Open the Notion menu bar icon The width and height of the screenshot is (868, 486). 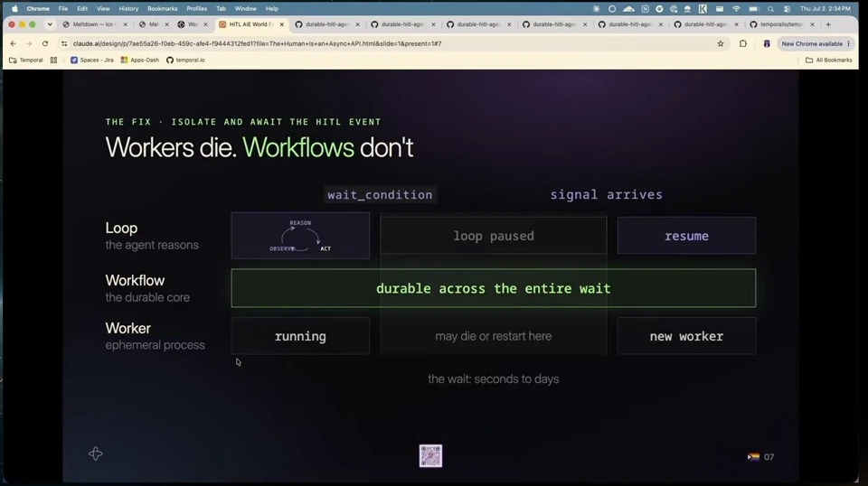(x=645, y=9)
